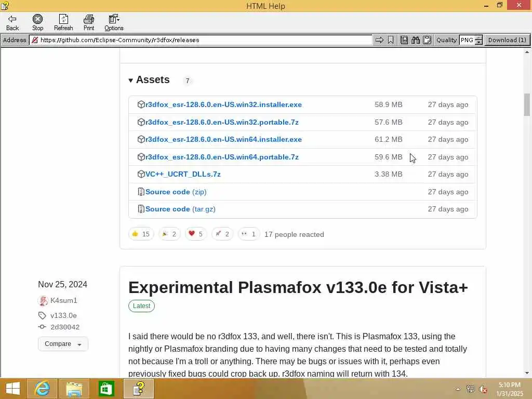The image size is (532, 399).
Task: Download r3dfox win32.installer.exe
Action: point(223,104)
